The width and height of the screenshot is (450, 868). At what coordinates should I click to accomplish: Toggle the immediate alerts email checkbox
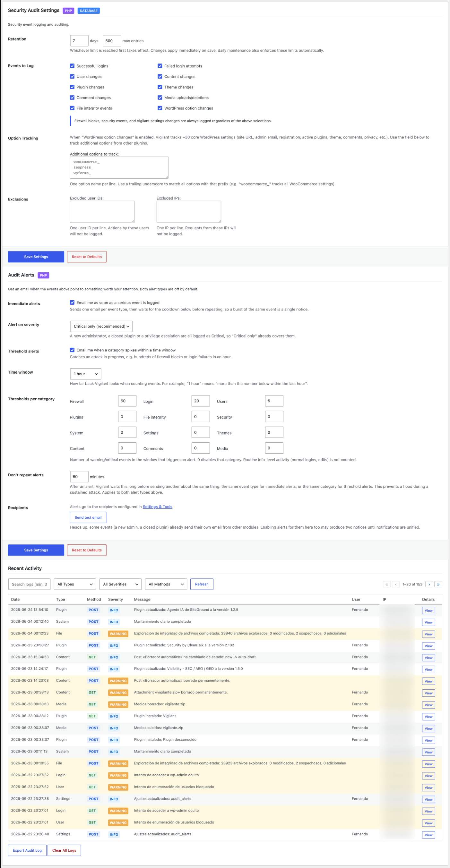click(72, 302)
